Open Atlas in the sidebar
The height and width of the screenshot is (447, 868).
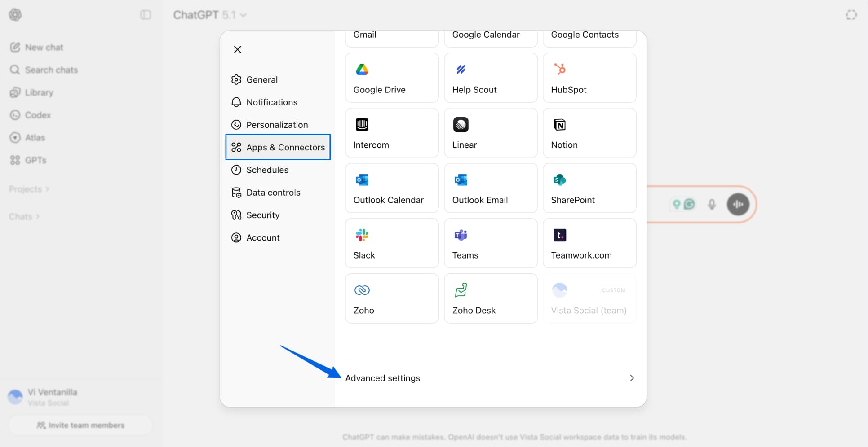point(35,137)
